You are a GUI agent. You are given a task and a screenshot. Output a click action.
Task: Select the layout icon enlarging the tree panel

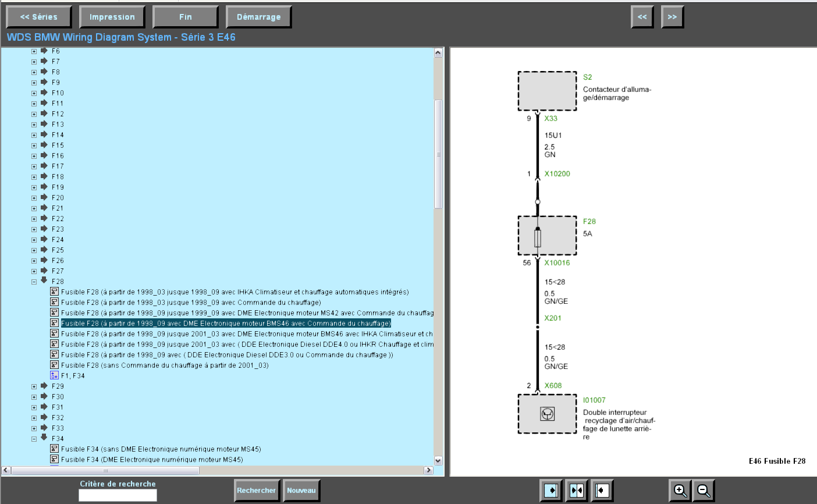(551, 491)
